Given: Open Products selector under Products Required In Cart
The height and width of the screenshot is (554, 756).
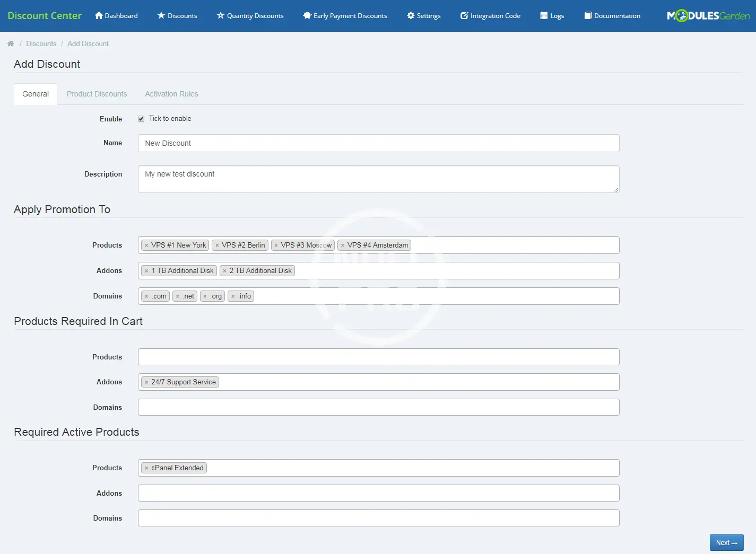Looking at the screenshot, I should [x=379, y=357].
